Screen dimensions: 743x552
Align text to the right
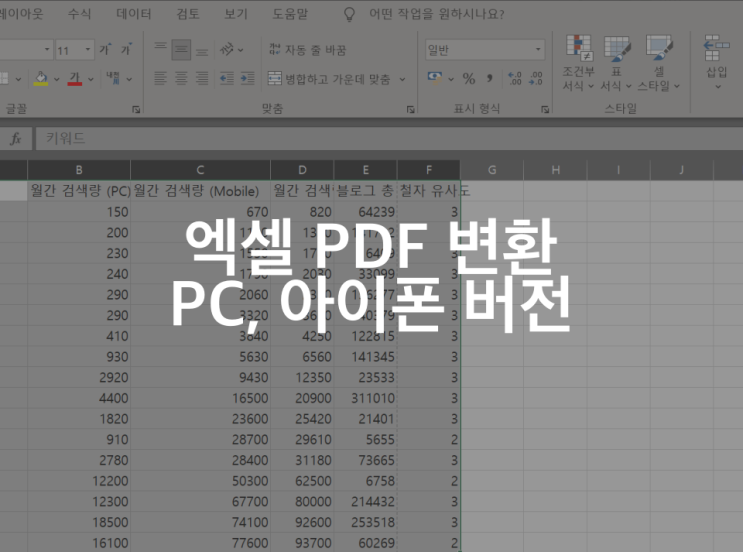point(202,78)
